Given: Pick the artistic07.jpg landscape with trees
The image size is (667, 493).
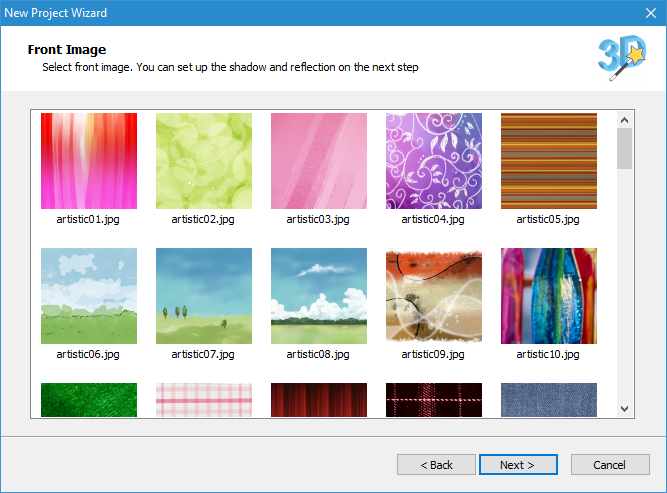Looking at the screenshot, I should point(204,296).
